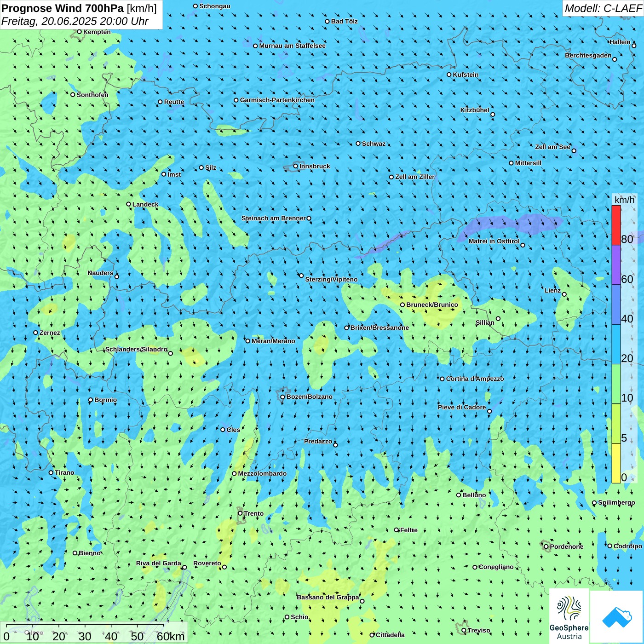Click the Brixen/Bressanone label
The height and width of the screenshot is (644, 644).
point(379,328)
